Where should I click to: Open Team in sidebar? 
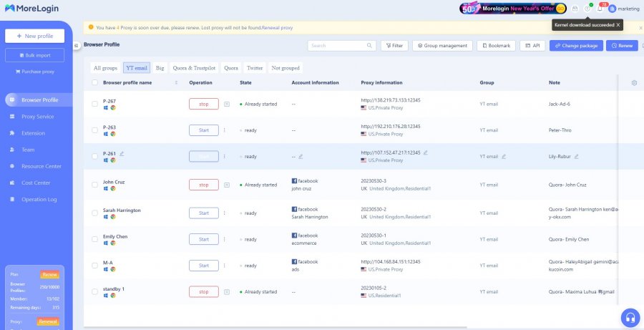[28, 150]
